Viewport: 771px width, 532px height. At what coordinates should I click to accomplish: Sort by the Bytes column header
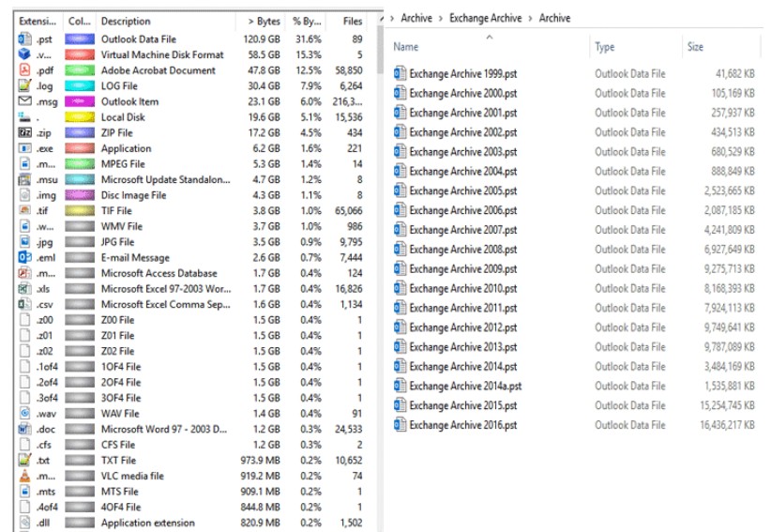[x=265, y=22]
